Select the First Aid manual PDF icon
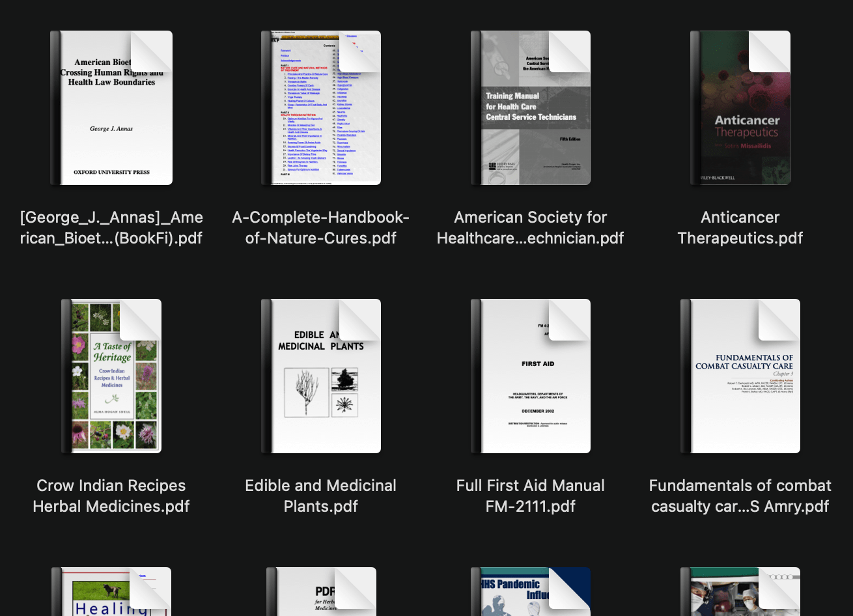The height and width of the screenshot is (616, 853). tap(531, 376)
